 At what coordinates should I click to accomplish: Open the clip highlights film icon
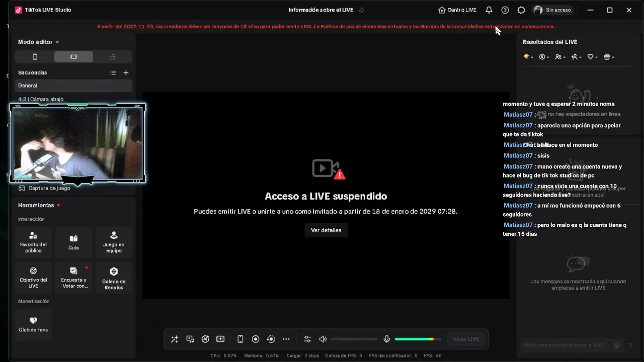(x=220, y=339)
